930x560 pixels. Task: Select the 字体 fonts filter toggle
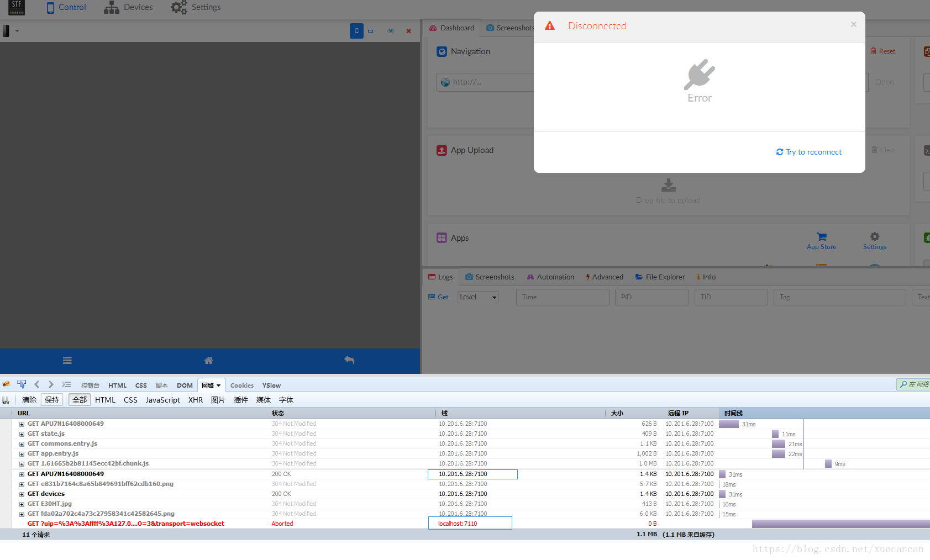tap(286, 400)
